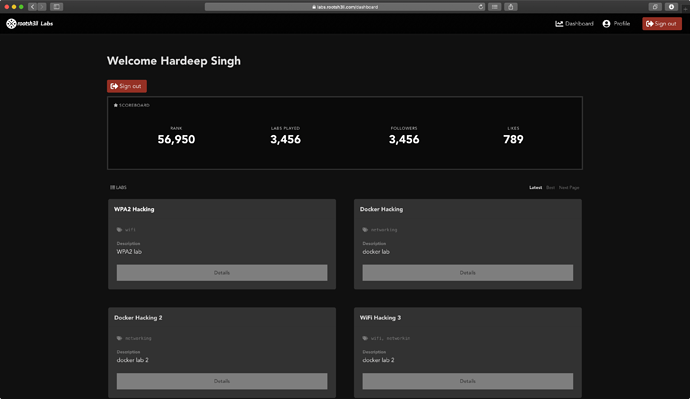
Task: Open Details for Docker Hacking lab
Action: (468, 273)
